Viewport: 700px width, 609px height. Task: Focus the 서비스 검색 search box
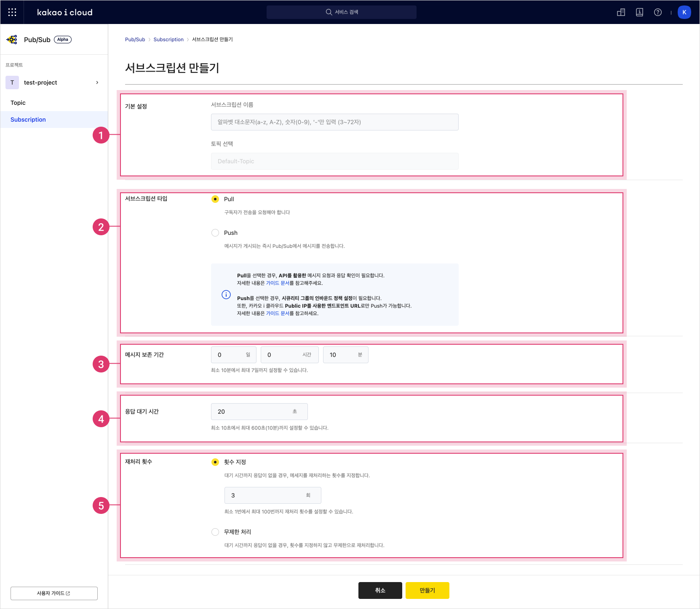click(x=342, y=12)
